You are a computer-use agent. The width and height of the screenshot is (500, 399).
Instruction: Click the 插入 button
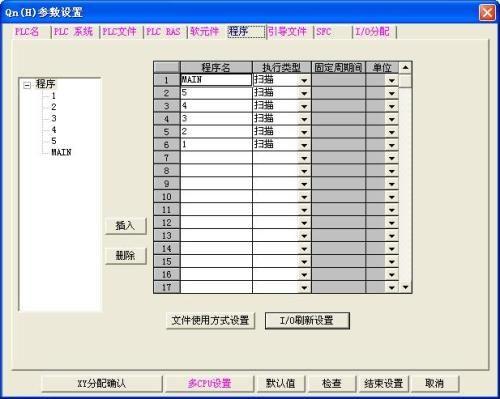tap(125, 226)
